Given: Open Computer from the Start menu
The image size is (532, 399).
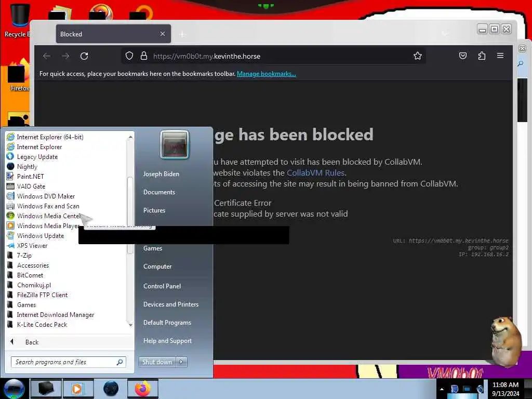Looking at the screenshot, I should pyautogui.click(x=157, y=267).
